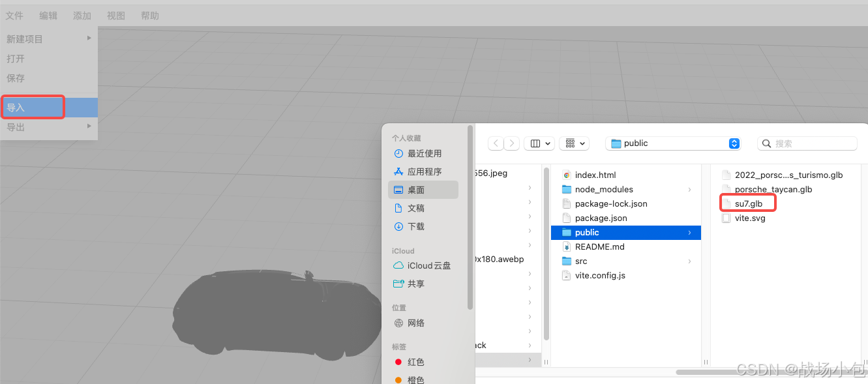Go back in the file dialog
This screenshot has width=868, height=384.
496,143
